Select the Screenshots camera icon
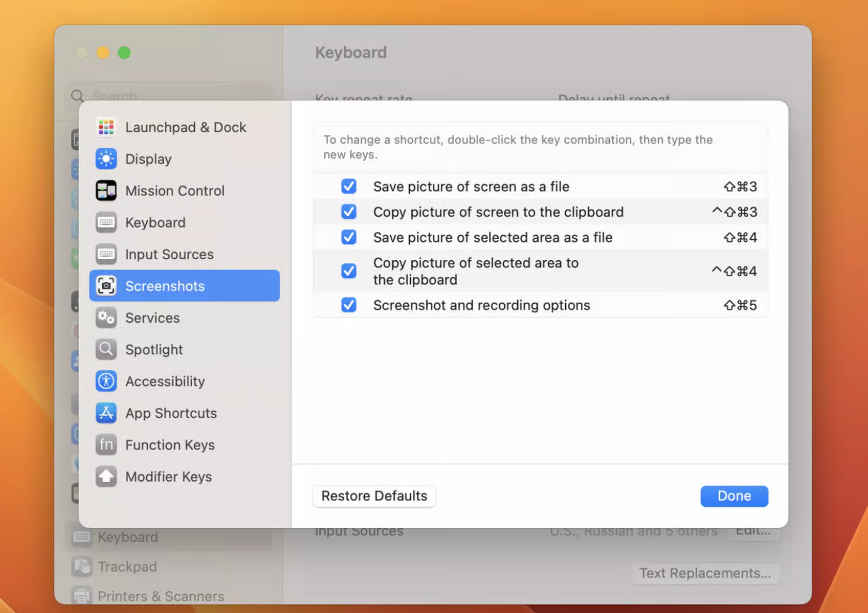 (x=106, y=286)
